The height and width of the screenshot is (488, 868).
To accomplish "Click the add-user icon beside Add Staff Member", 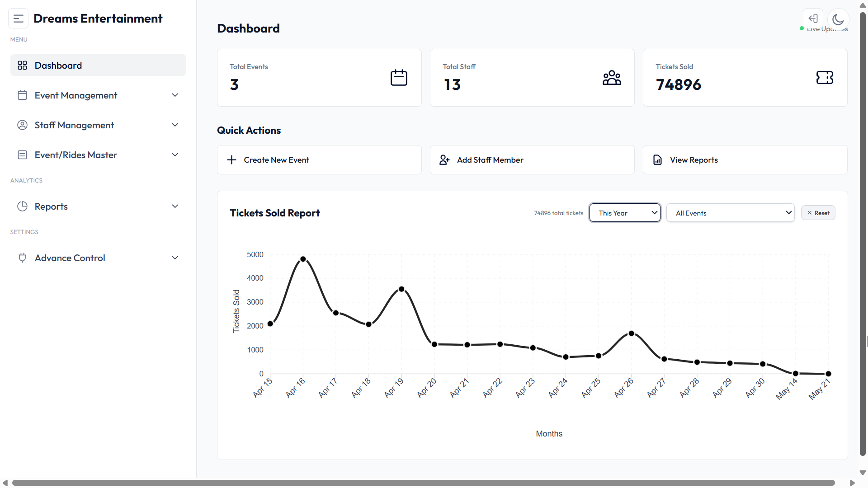I will click(444, 160).
